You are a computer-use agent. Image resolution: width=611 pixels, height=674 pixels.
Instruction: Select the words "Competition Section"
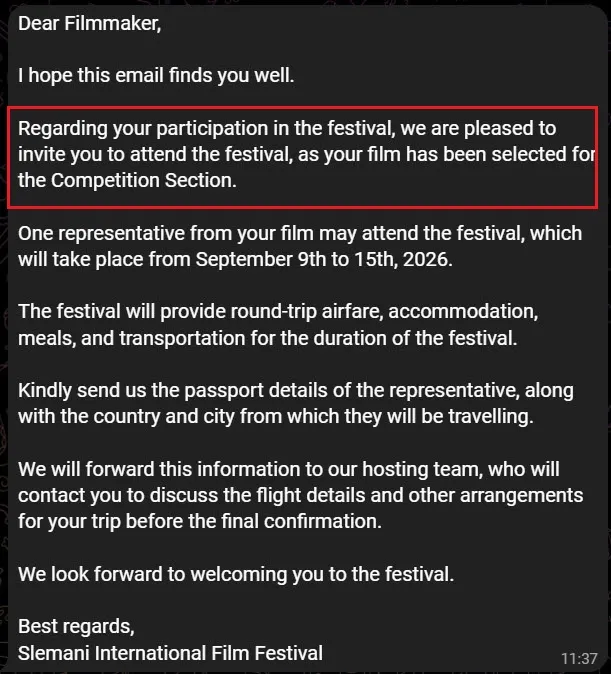tap(144, 181)
